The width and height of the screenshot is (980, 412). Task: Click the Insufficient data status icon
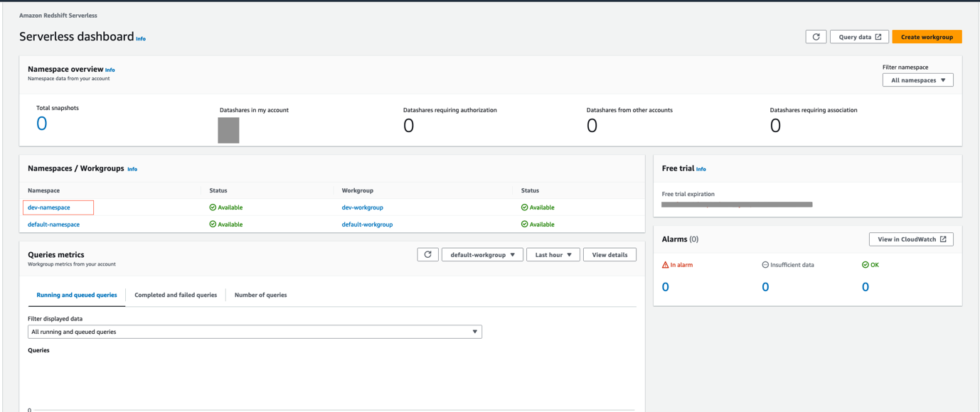point(765,265)
